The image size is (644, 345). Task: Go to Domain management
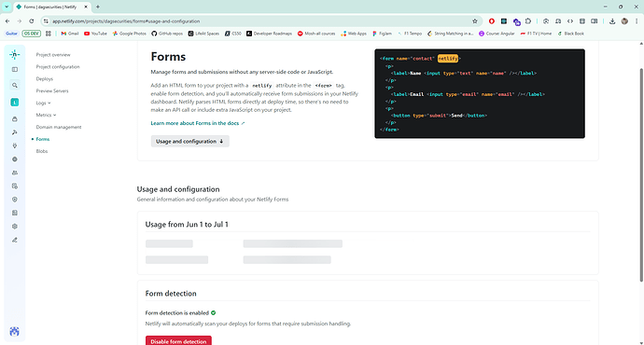(x=59, y=127)
